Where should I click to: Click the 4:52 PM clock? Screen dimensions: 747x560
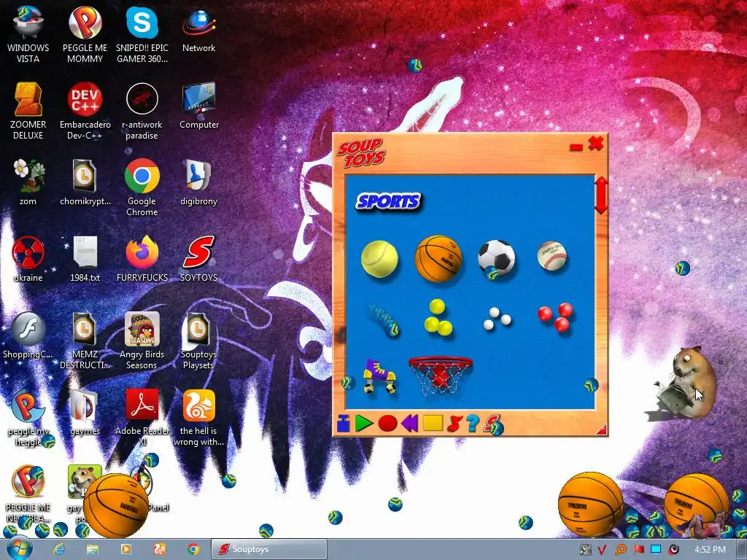(x=710, y=549)
